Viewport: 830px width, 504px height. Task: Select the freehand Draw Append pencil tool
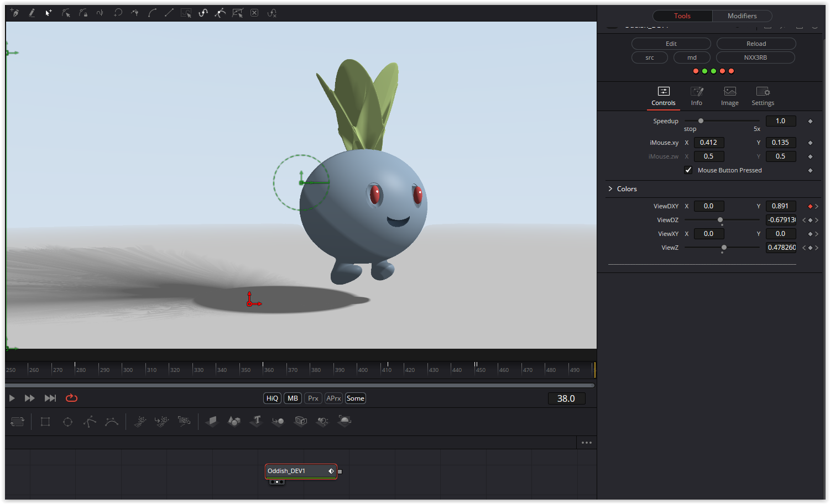tap(32, 13)
